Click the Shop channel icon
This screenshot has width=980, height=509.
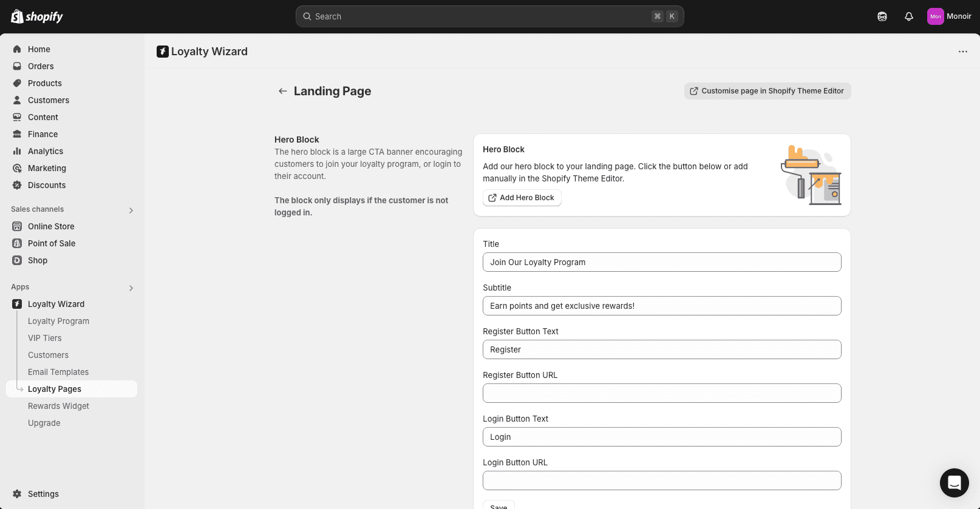(x=17, y=260)
